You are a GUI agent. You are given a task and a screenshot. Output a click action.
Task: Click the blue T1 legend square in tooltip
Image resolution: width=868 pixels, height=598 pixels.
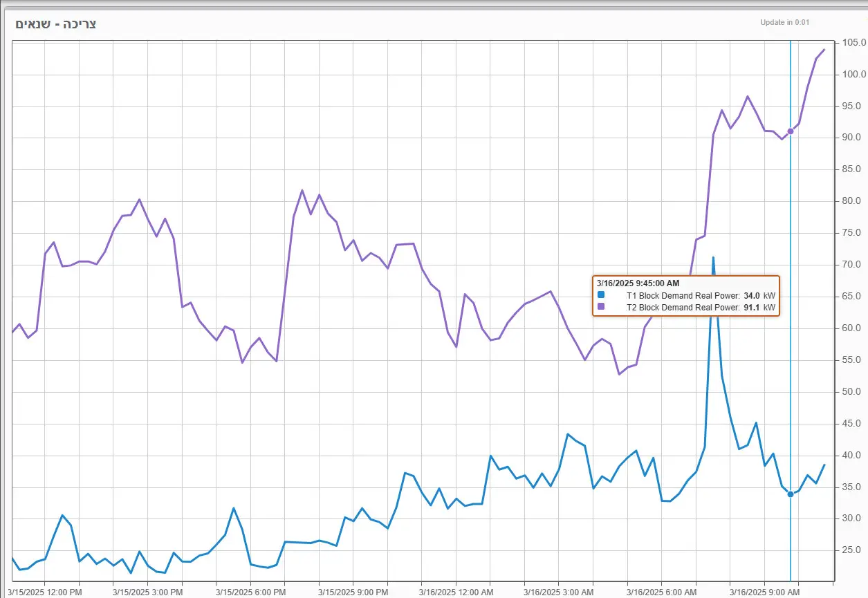(x=601, y=295)
